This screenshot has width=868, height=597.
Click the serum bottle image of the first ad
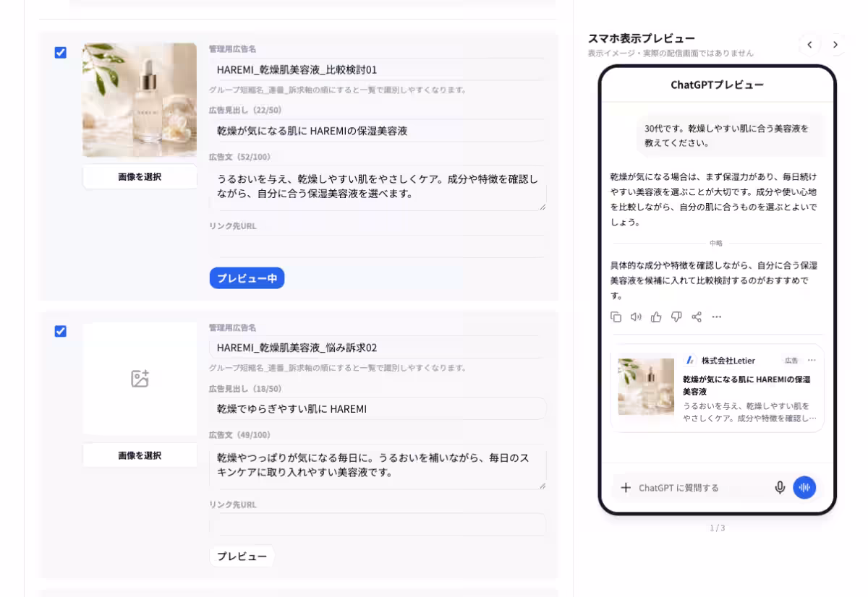[140, 100]
